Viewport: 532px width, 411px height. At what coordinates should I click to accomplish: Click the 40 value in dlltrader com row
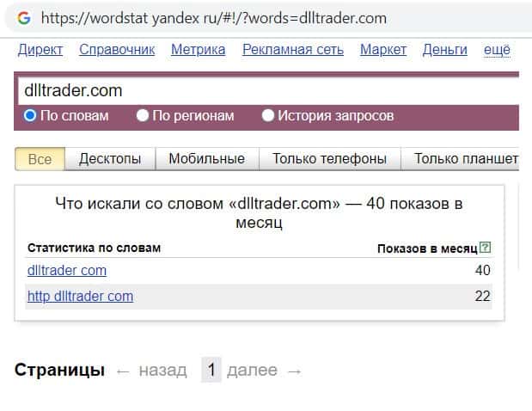[482, 271]
